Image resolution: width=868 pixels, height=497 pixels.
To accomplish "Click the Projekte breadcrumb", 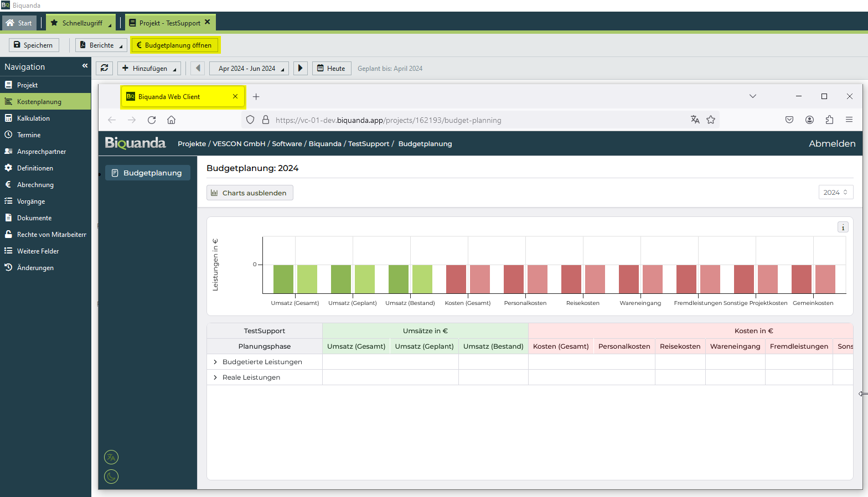I will 192,144.
